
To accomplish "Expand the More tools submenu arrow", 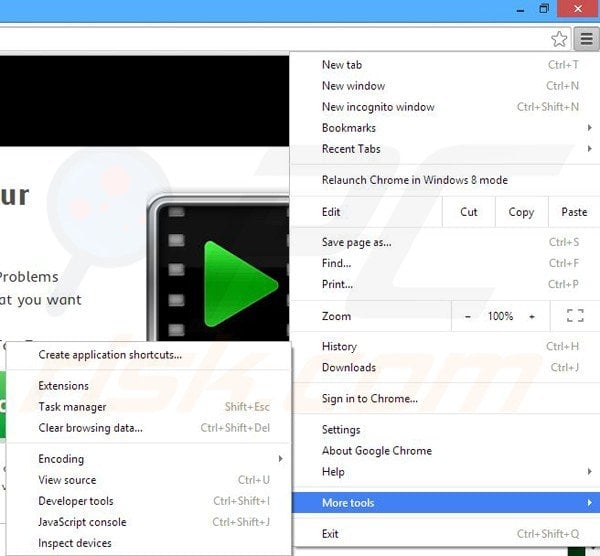I will [x=590, y=502].
